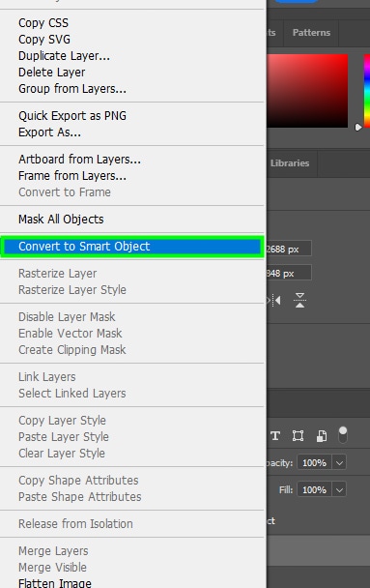
Task: Select Artboard from Layers... entry
Action: (x=79, y=160)
